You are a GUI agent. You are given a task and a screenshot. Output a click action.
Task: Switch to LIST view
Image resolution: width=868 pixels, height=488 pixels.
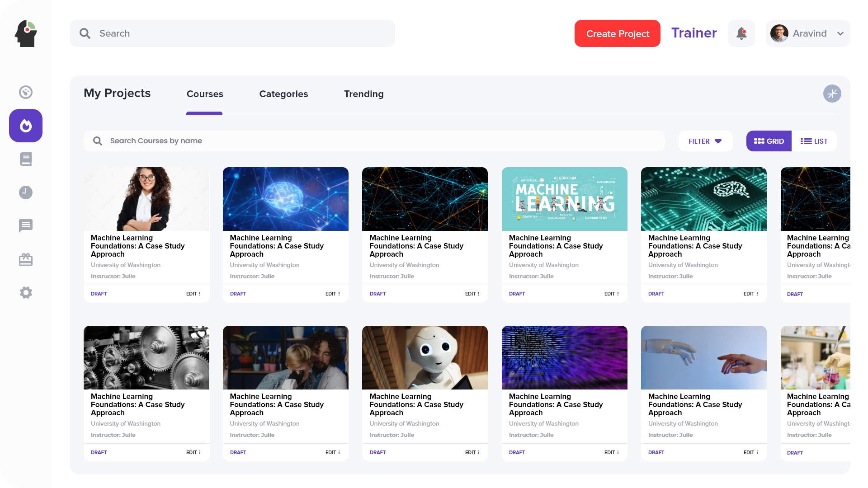pos(814,141)
